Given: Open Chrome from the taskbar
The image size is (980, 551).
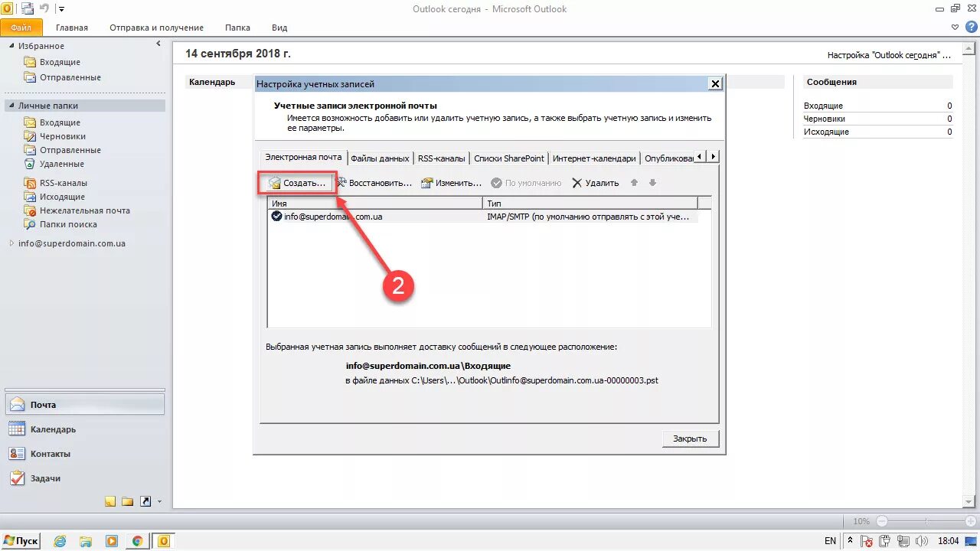Looking at the screenshot, I should tap(137, 541).
